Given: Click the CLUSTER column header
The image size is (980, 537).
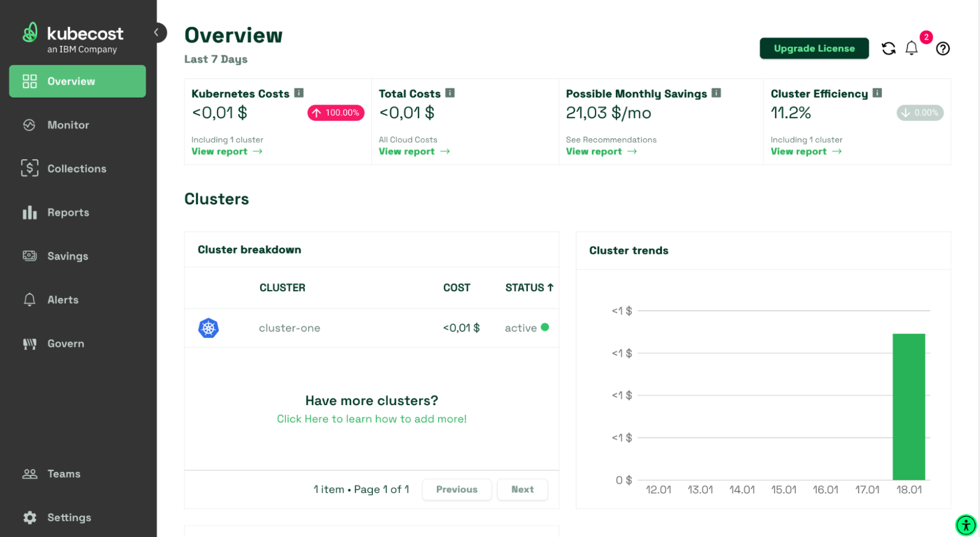Looking at the screenshot, I should click(282, 287).
